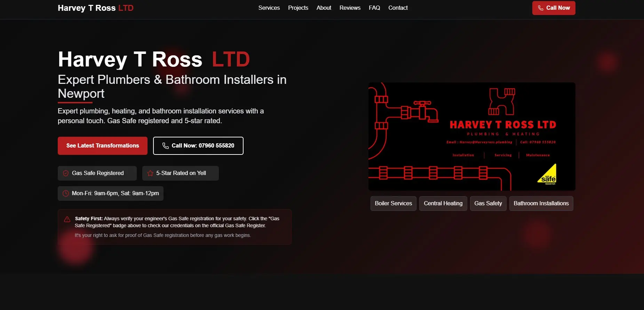
Task: Click the Harvey T Ross LTD header logo
Action: [96, 8]
